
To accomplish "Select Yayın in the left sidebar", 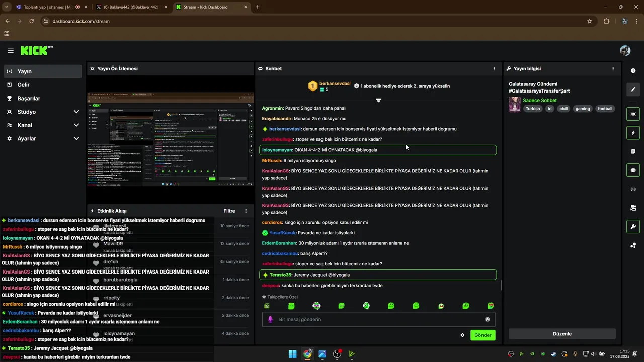I will point(43,71).
